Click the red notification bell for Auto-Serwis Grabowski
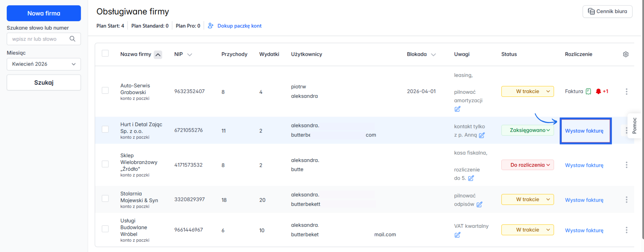This screenshot has height=252, width=644. (x=598, y=91)
